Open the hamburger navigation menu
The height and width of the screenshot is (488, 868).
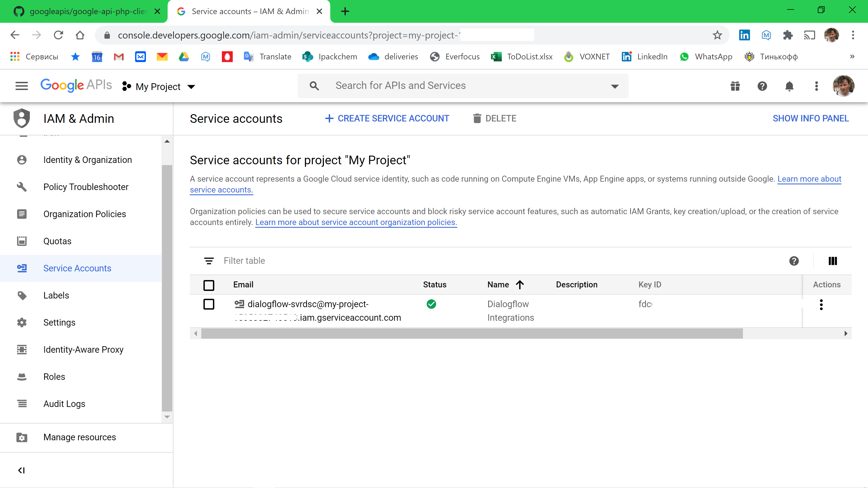(22, 86)
